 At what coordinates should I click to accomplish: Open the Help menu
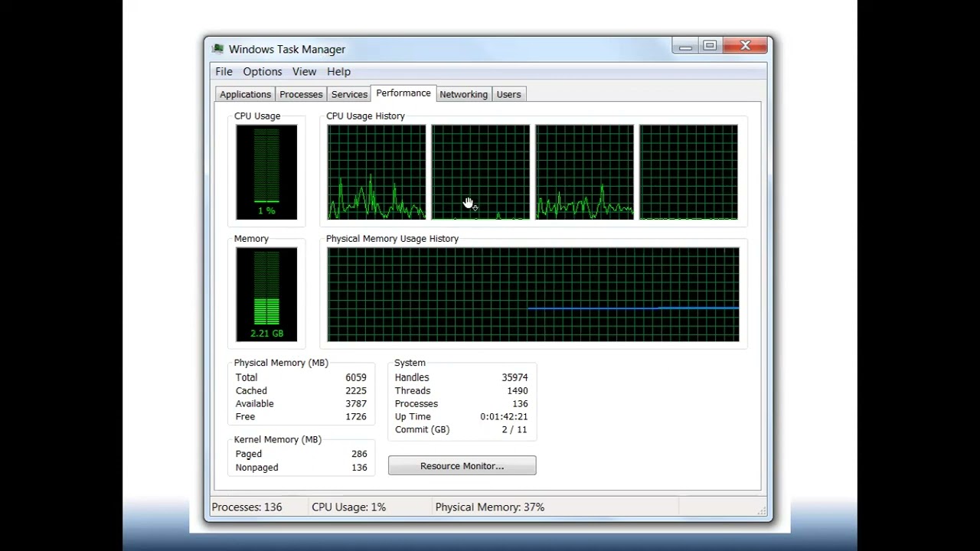point(338,71)
